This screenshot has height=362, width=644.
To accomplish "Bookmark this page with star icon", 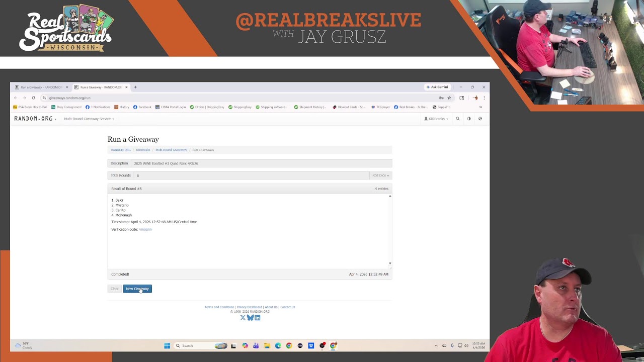I will 449,98.
